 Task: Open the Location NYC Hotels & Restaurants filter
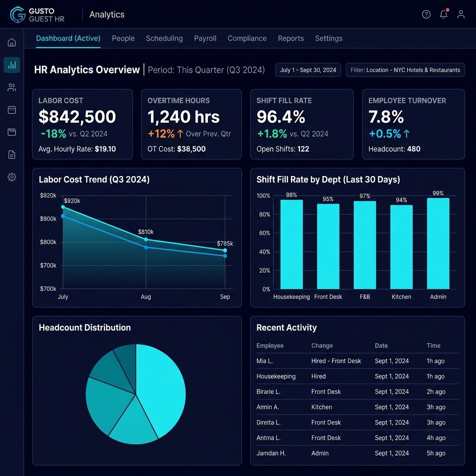click(x=405, y=70)
